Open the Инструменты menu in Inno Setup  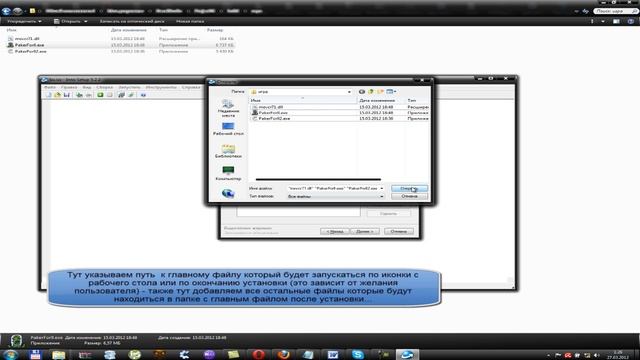tap(161, 87)
